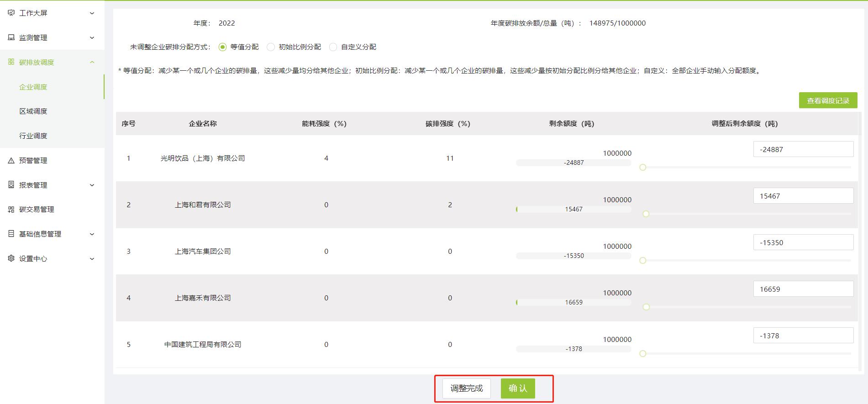868x404 pixels.
Task: Focus quota input showing -24887
Action: coord(803,149)
